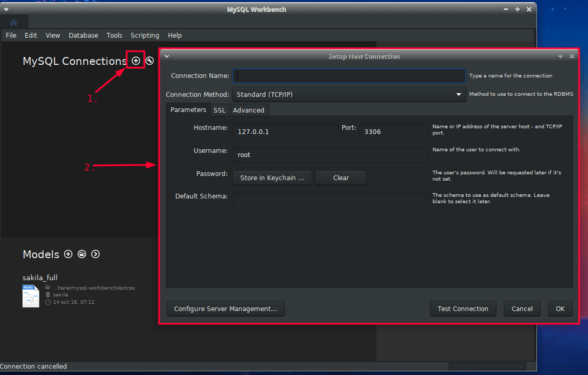588x375 pixels.
Task: Open Configure Server Management
Action: click(x=226, y=308)
